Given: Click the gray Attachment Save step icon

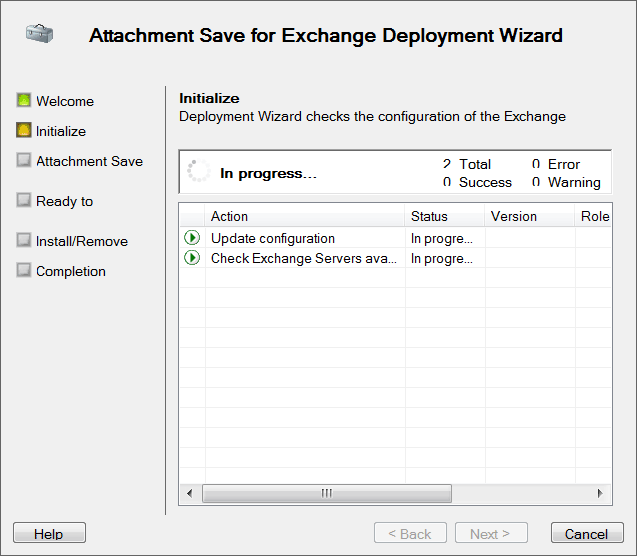Looking at the screenshot, I should point(24,160).
